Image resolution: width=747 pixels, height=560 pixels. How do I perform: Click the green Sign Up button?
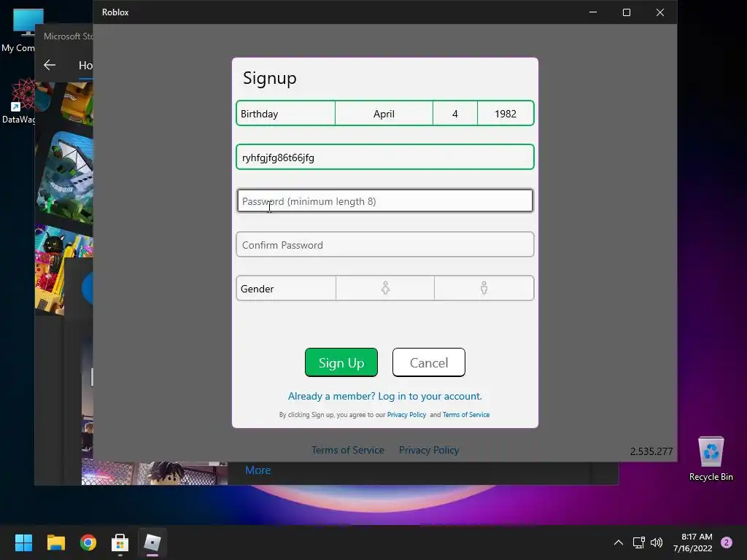click(x=341, y=362)
